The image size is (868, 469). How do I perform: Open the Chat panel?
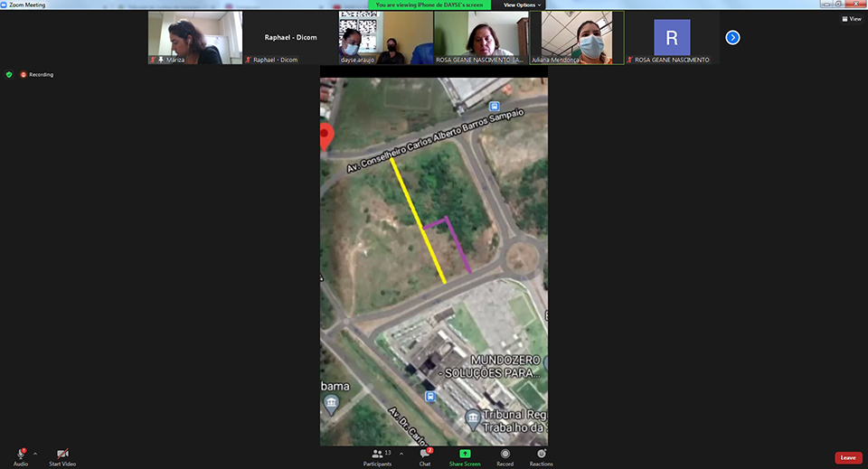point(424,454)
